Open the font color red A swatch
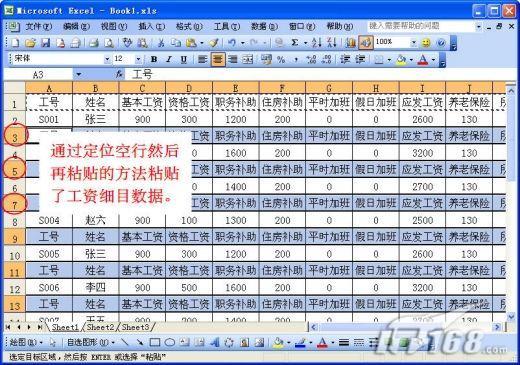This screenshot has height=365, width=520. coord(423,60)
